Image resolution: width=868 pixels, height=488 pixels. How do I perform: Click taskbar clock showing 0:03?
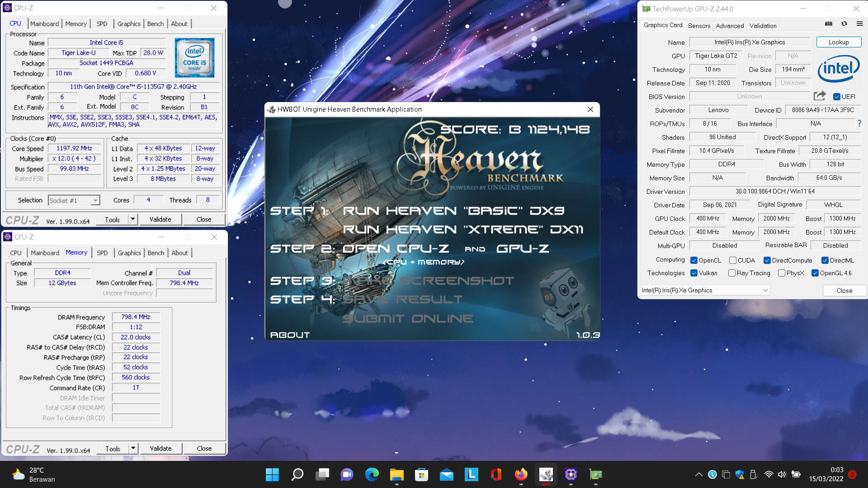826,474
